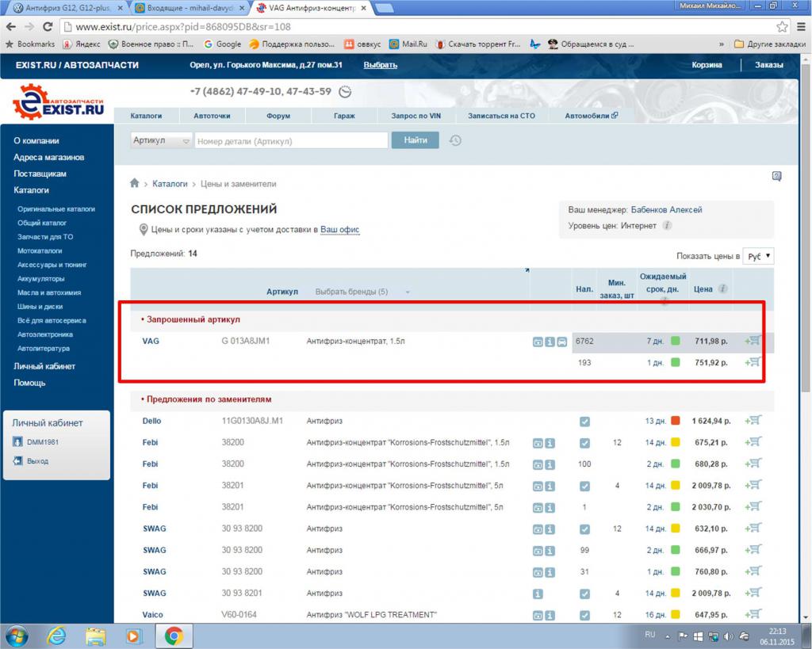Click availability checkmark in SWAG 632,10 р. row
Viewport: 812px width, 649px height.
(x=584, y=529)
